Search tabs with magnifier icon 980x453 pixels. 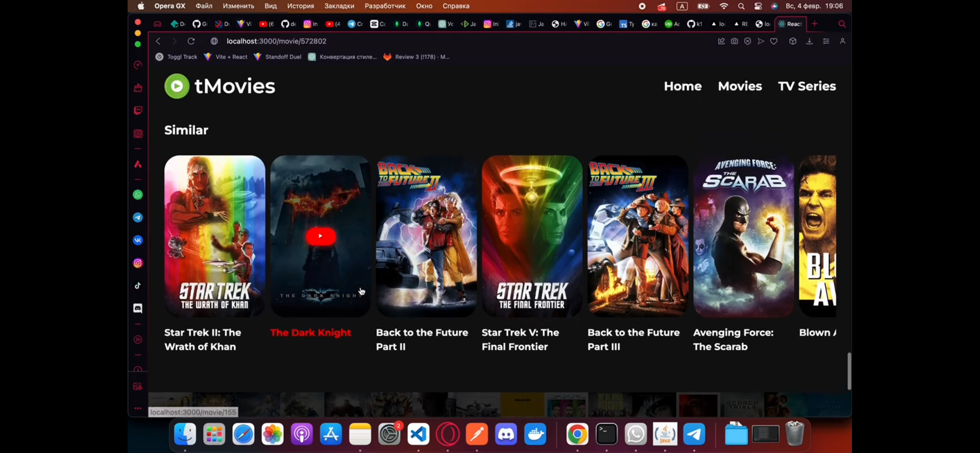[x=842, y=24]
